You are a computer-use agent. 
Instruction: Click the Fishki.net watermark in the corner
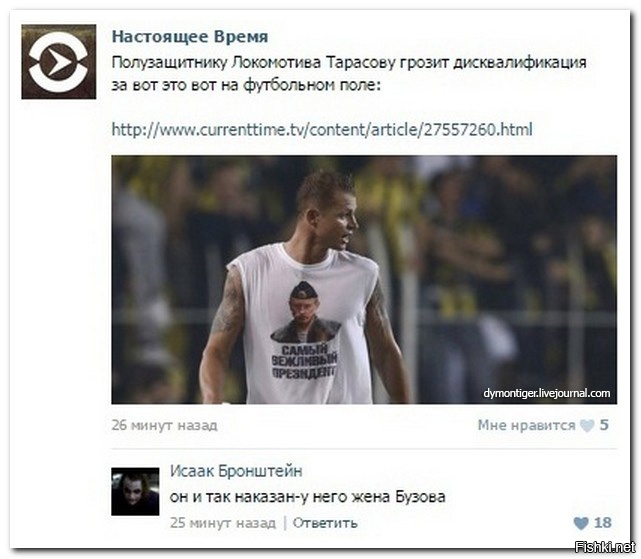click(605, 546)
